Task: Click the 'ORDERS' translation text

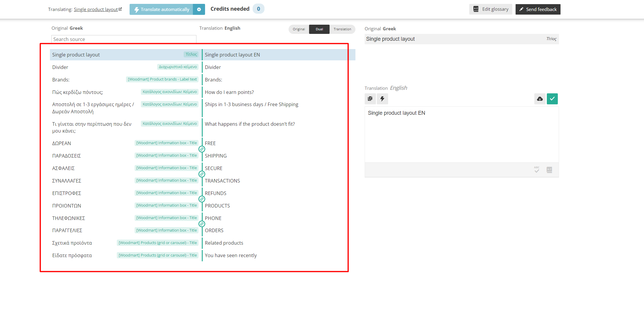Action: click(x=214, y=230)
